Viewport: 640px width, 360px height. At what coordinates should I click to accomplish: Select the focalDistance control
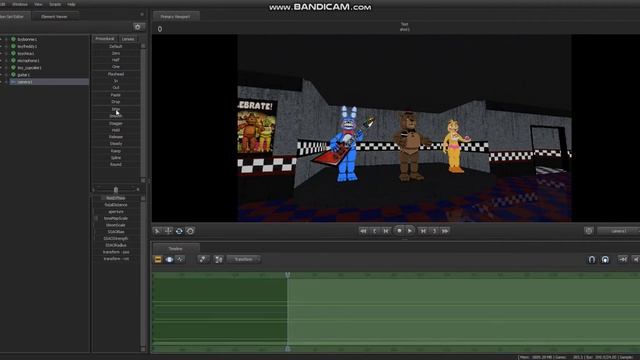(x=116, y=205)
